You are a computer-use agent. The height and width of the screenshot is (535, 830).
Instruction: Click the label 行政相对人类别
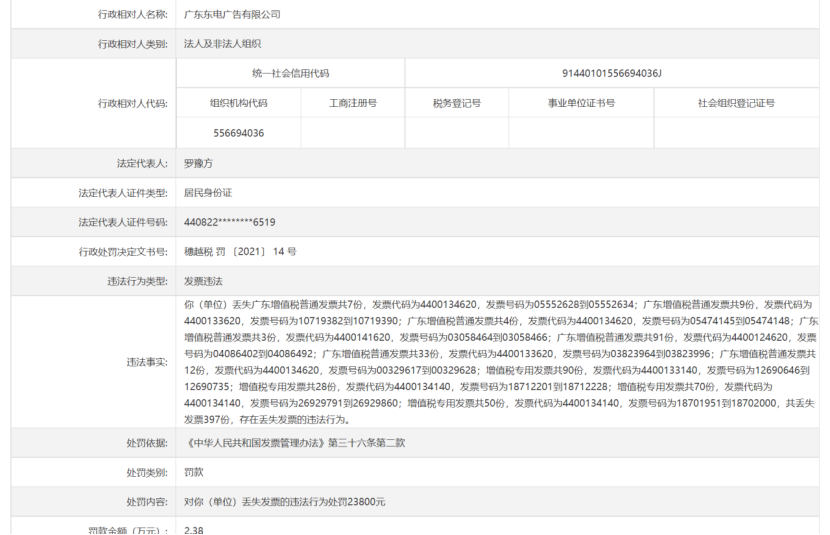click(x=132, y=44)
